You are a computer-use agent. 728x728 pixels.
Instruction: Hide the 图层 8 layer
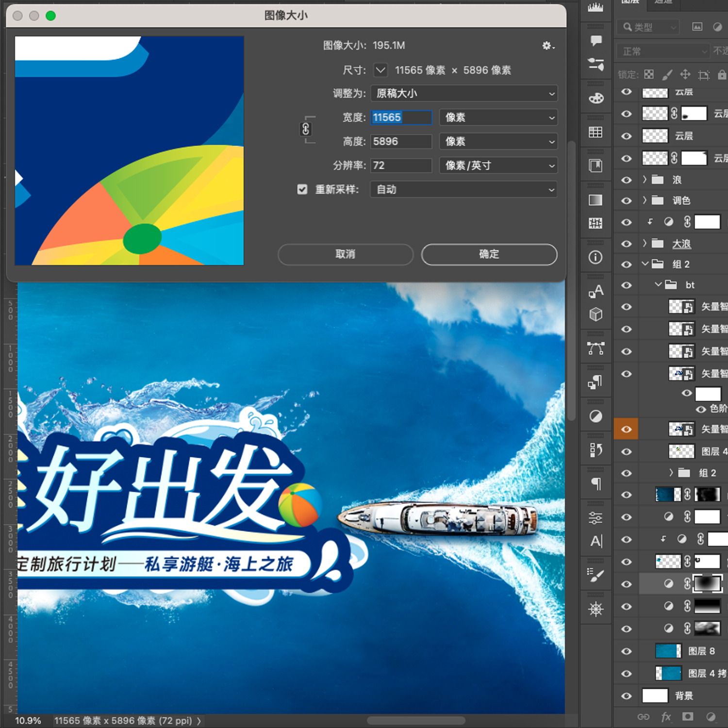click(x=626, y=651)
